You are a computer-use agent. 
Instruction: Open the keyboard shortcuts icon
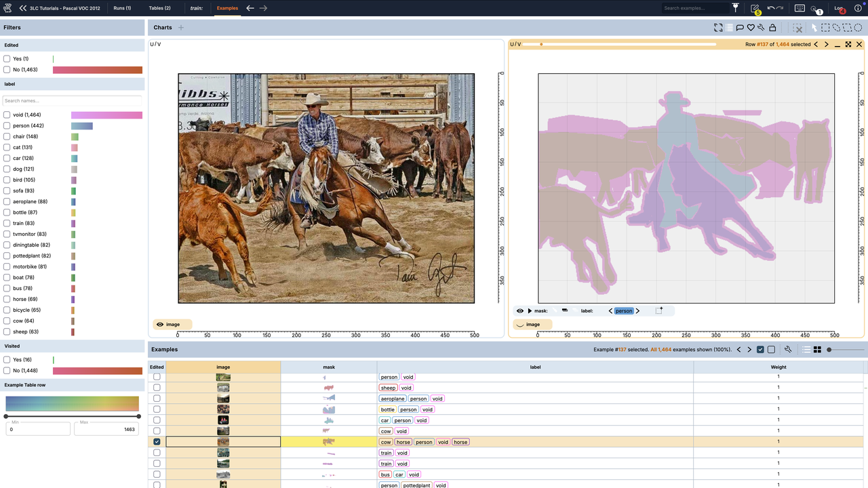(800, 8)
